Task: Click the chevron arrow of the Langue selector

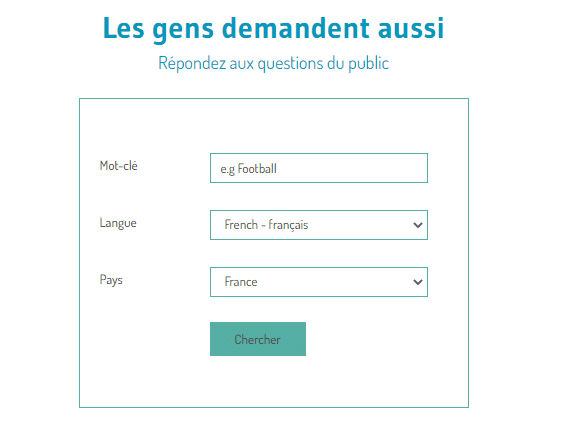Action: click(418, 225)
